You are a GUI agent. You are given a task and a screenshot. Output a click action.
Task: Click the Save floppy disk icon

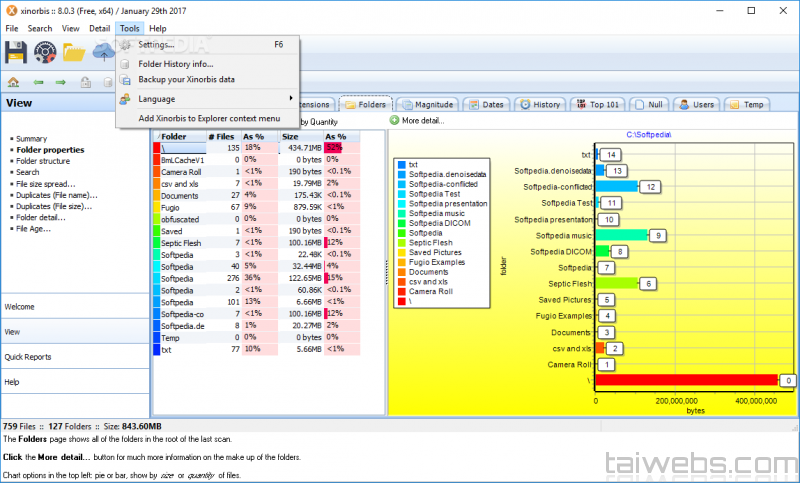click(x=14, y=52)
